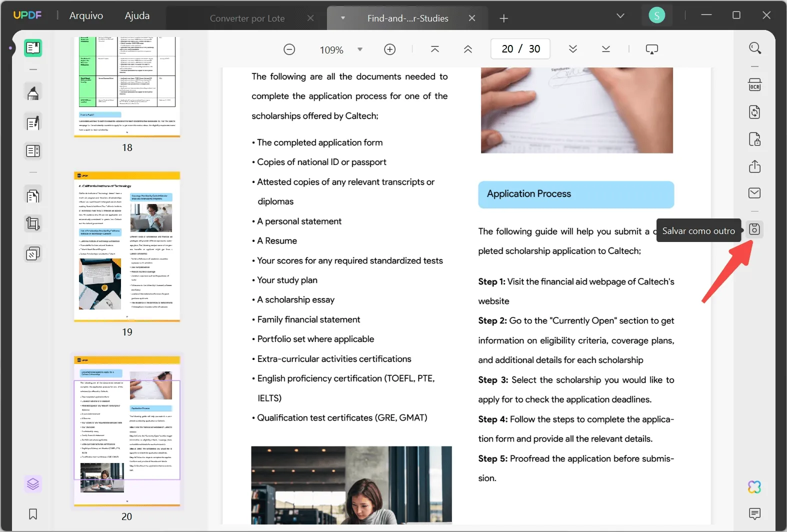Go to the previous page
This screenshot has width=787, height=532.
click(468, 49)
